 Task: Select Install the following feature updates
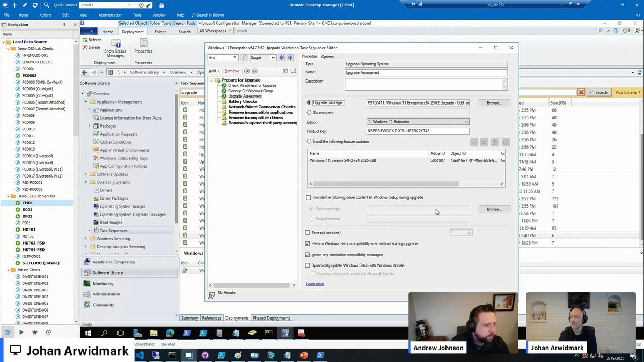[x=309, y=142]
